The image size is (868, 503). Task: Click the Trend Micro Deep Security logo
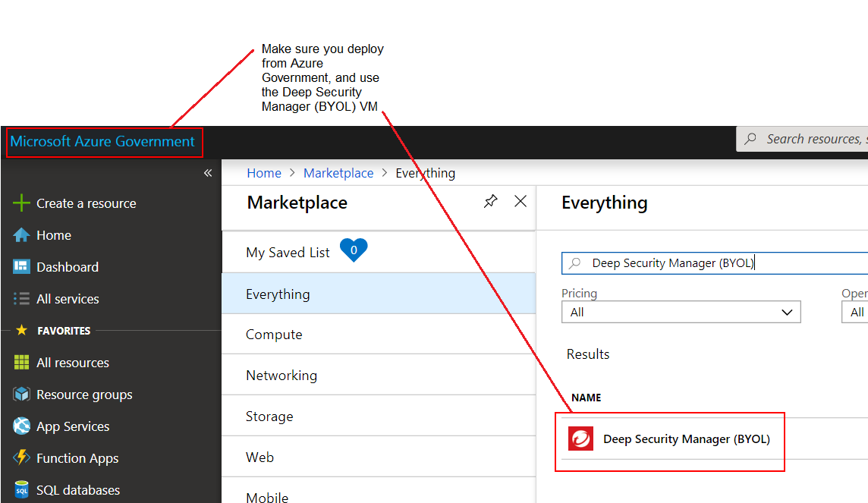tap(580, 439)
